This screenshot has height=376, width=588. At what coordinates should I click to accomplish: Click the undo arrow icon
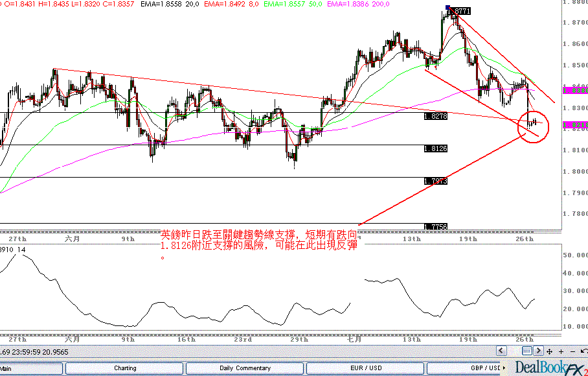(584, 351)
